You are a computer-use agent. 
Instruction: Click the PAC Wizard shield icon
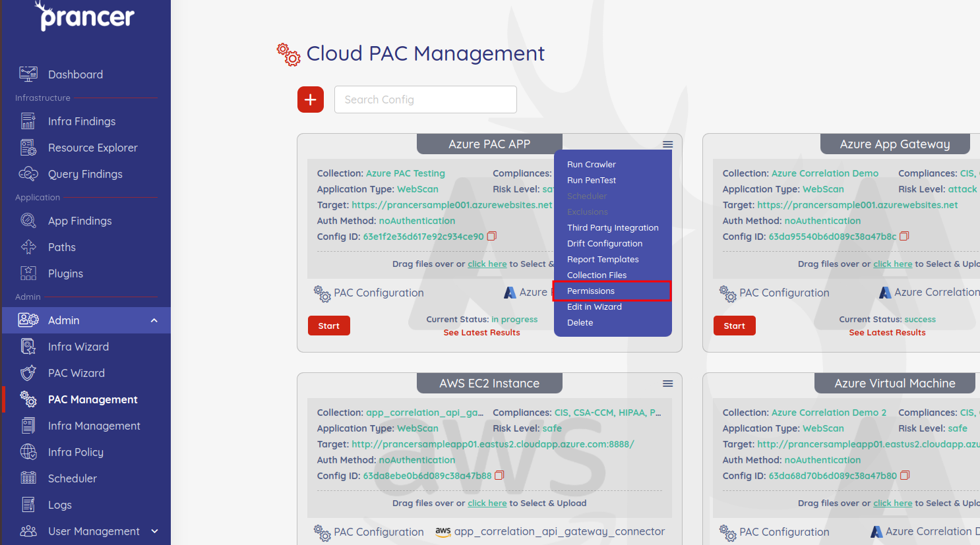point(28,373)
